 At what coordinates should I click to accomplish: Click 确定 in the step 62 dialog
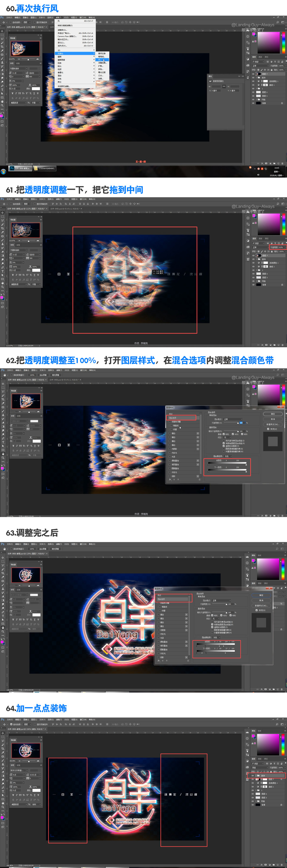click(x=273, y=414)
